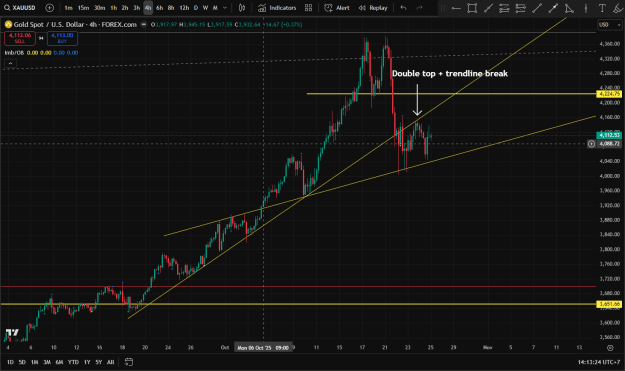
Task: Set date range to 3M
Action: (47, 362)
